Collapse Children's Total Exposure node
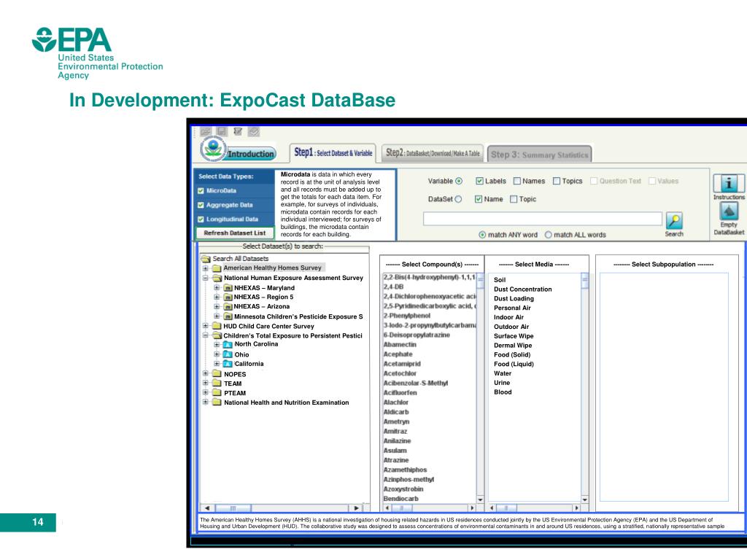Image resolution: width=747 pixels, height=560 pixels. tap(205, 335)
